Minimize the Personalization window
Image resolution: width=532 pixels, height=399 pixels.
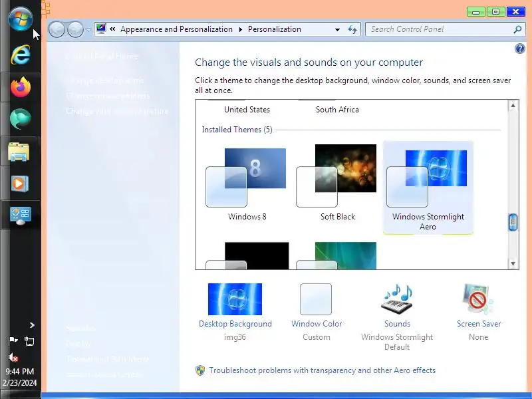click(x=475, y=12)
